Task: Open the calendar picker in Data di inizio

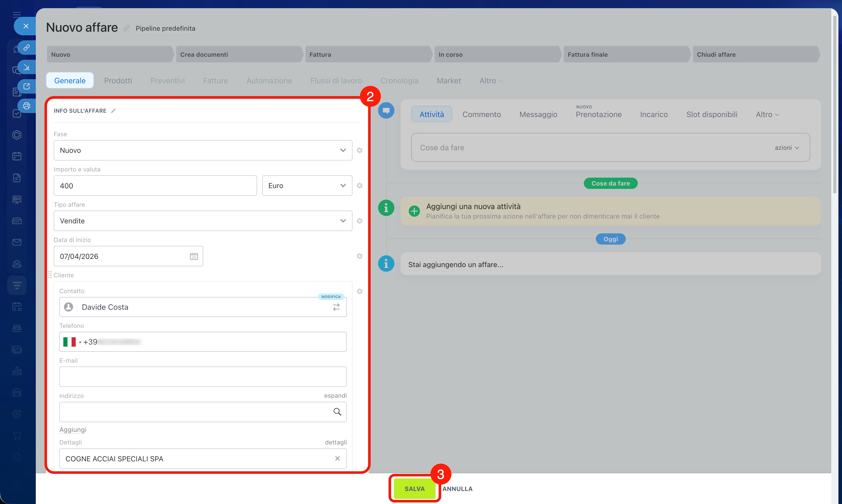Action: tap(194, 256)
